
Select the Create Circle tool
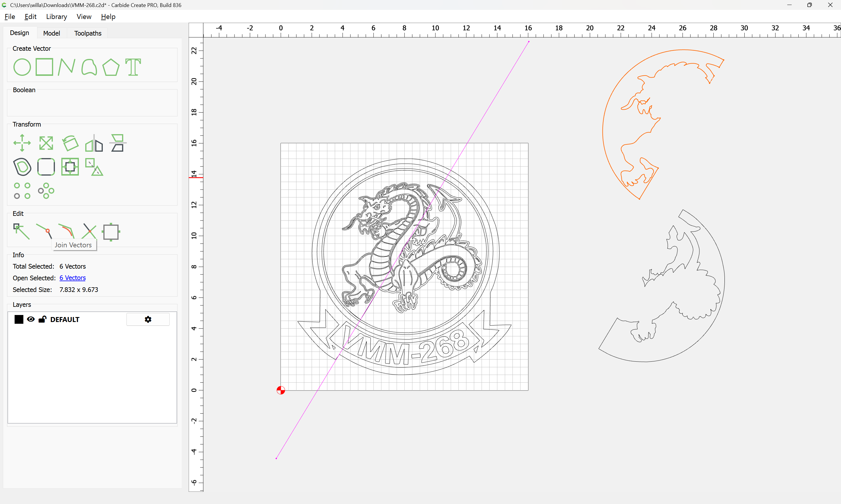[x=22, y=67]
